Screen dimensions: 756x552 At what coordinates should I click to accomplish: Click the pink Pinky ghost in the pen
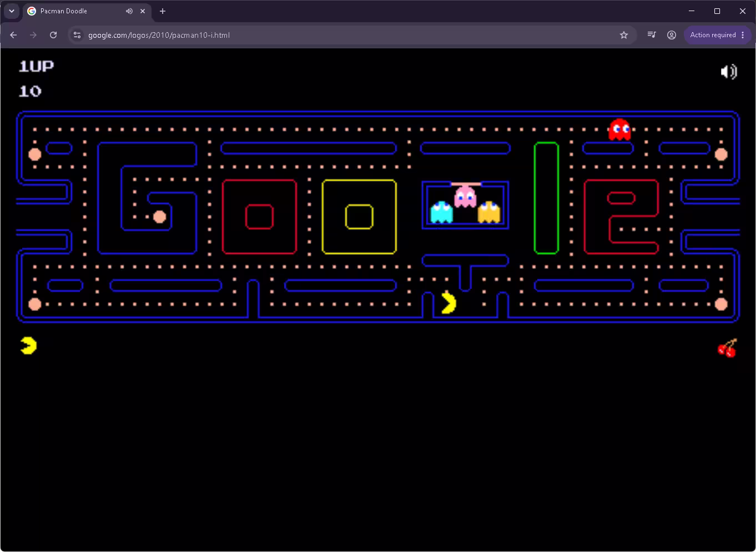pos(465,196)
